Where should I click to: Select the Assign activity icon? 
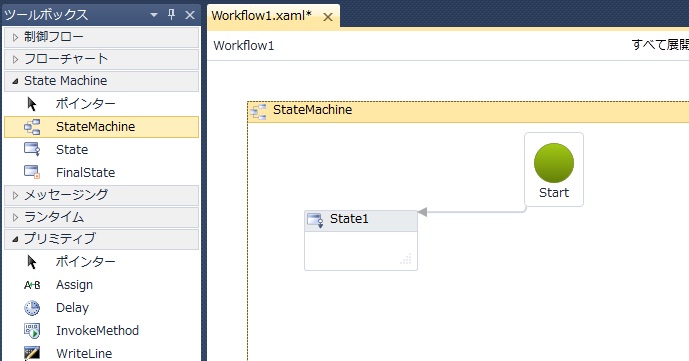tap(32, 285)
